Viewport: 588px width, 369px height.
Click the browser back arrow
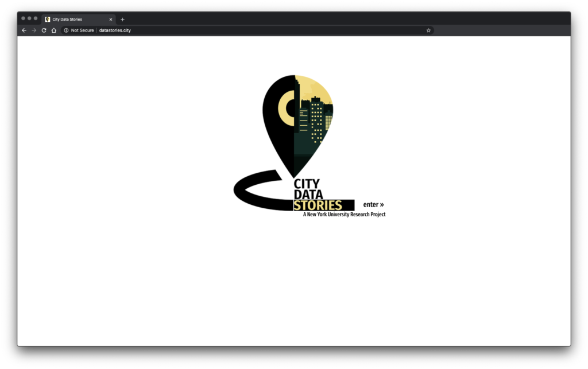[x=24, y=30]
